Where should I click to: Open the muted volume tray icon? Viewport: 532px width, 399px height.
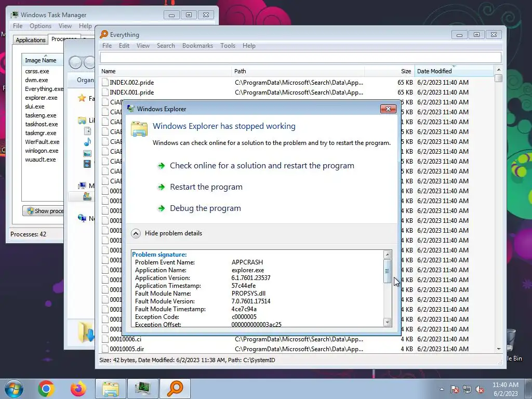coord(480,389)
